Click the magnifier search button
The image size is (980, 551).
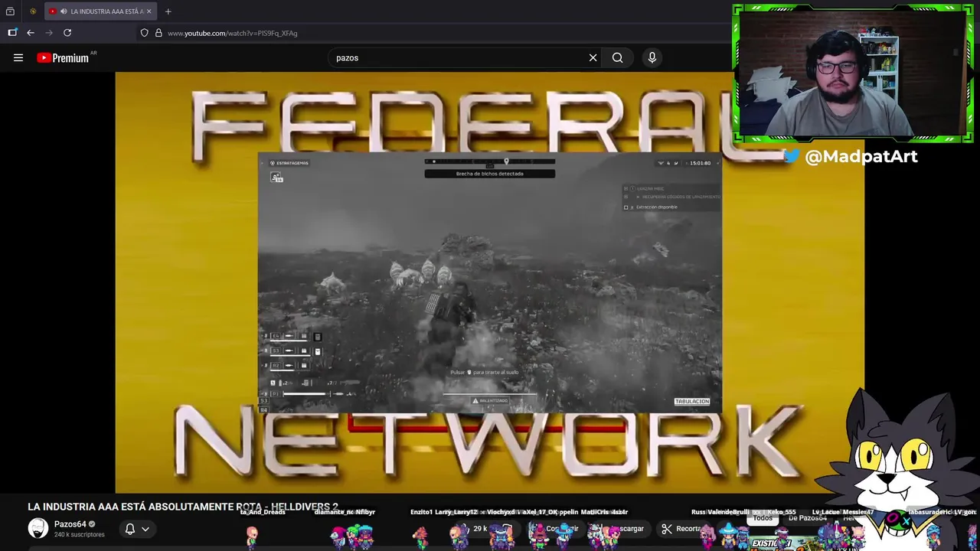617,57
